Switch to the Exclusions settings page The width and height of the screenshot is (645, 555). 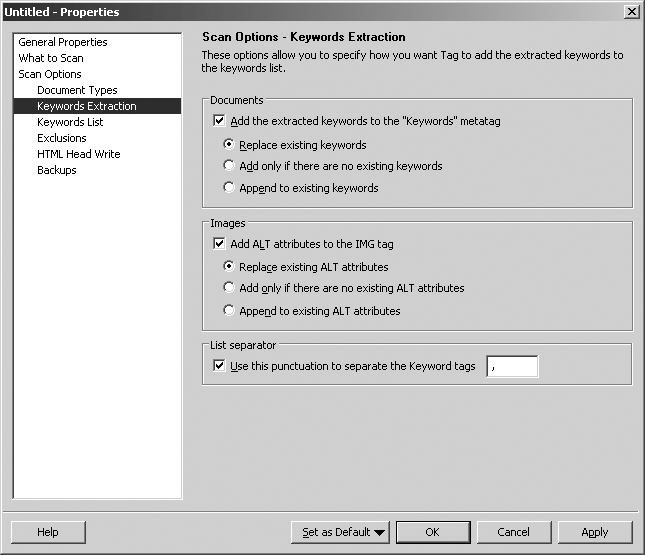pyautogui.click(x=62, y=138)
